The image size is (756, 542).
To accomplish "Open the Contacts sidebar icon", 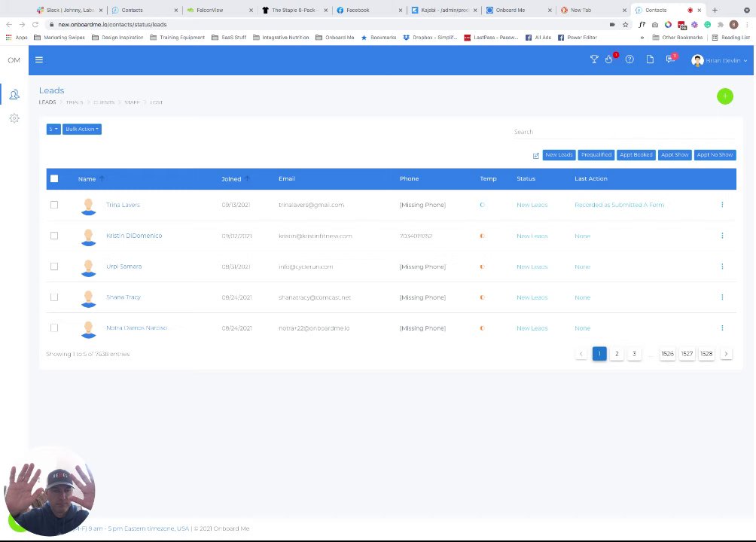I will [14, 95].
